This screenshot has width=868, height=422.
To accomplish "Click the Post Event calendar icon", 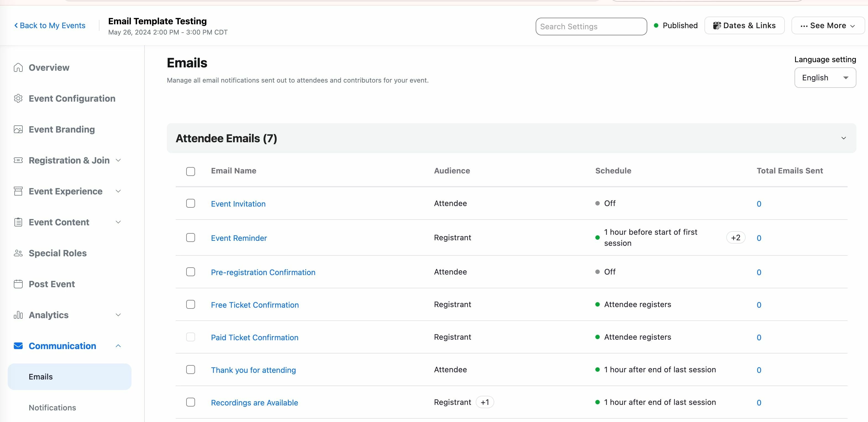I will click(x=18, y=284).
